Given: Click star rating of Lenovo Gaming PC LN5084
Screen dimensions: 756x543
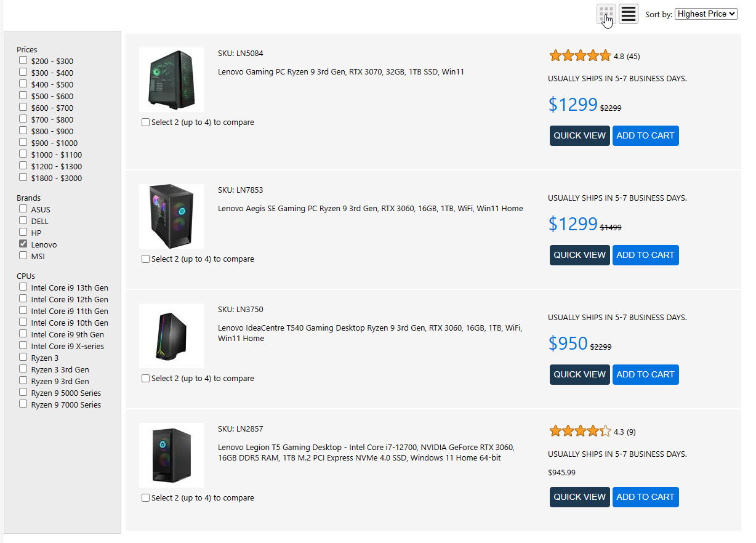Looking at the screenshot, I should pyautogui.click(x=580, y=56).
